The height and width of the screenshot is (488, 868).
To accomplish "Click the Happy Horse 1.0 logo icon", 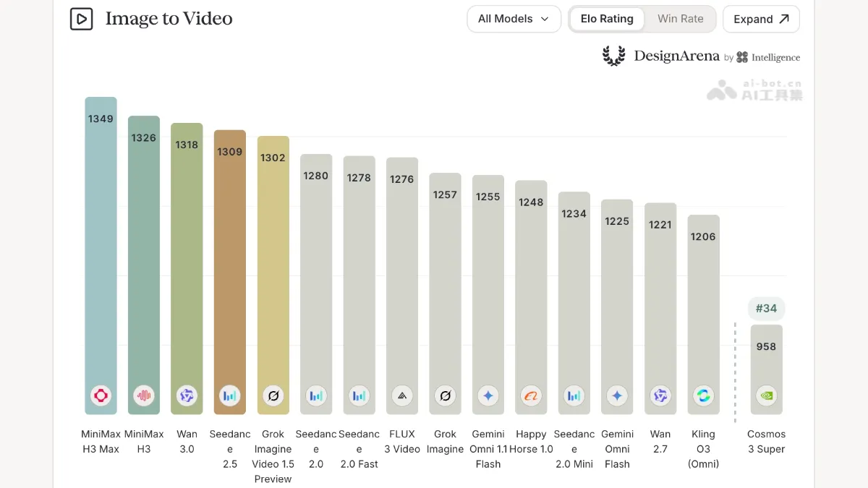I will 531,395.
